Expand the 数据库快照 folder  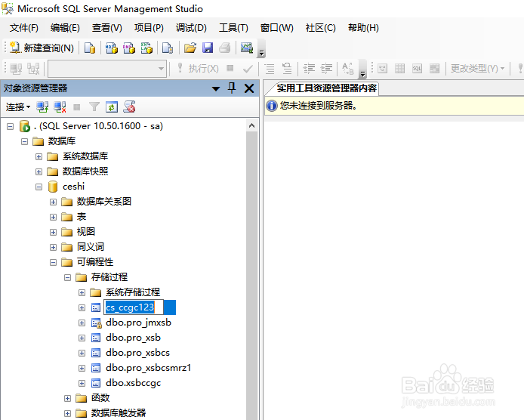click(39, 171)
